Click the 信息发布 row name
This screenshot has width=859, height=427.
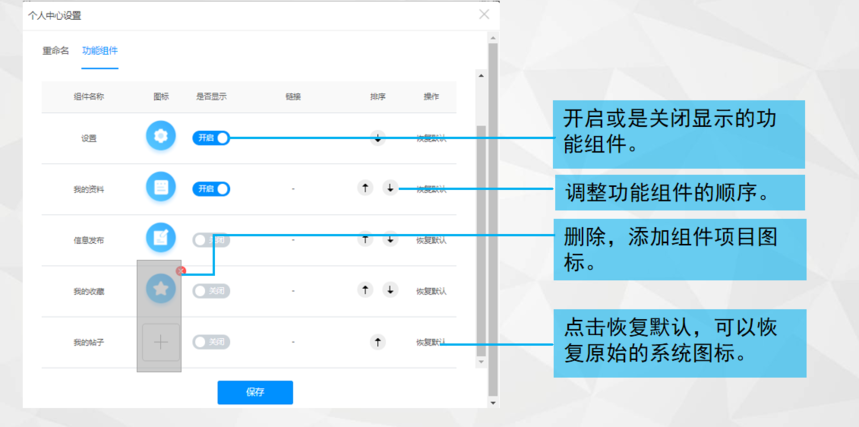[89, 241]
